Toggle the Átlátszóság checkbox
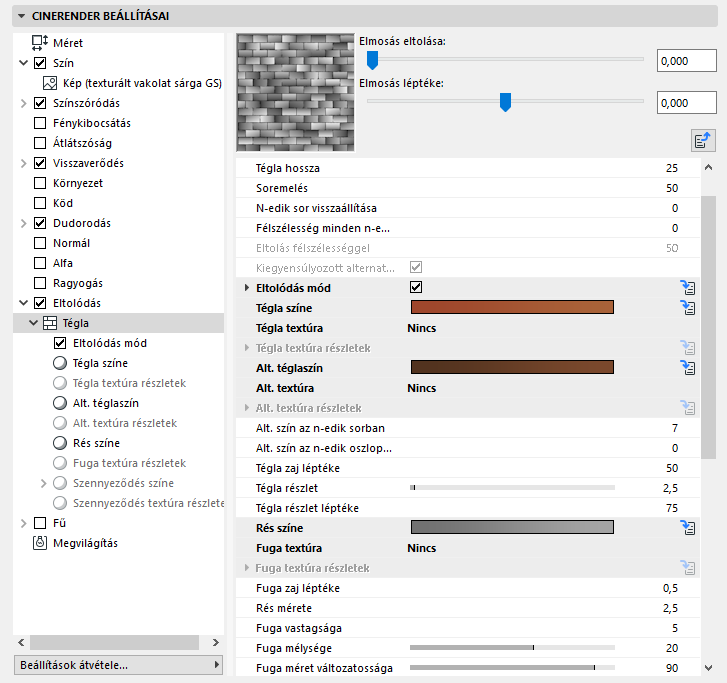The image size is (727, 683). coord(41,143)
